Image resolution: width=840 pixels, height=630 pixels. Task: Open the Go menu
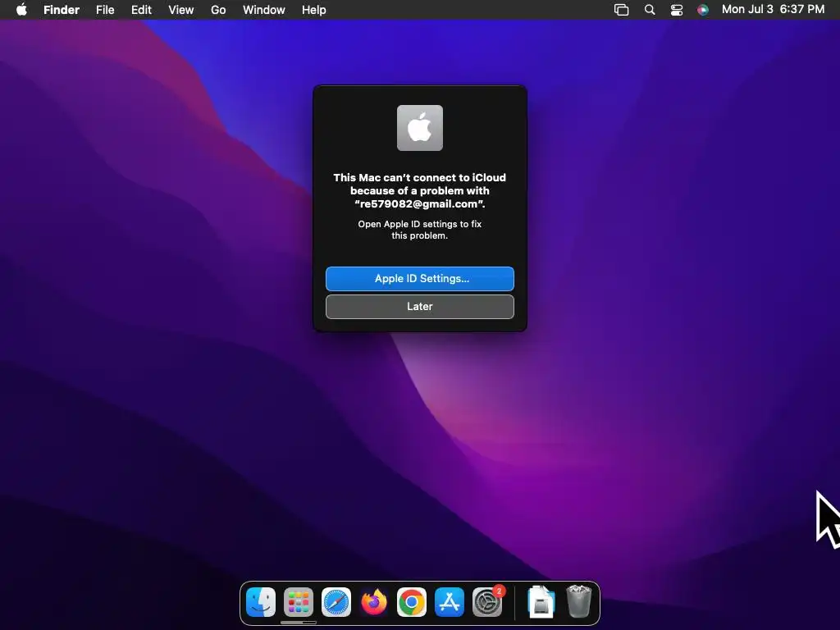[x=218, y=10]
